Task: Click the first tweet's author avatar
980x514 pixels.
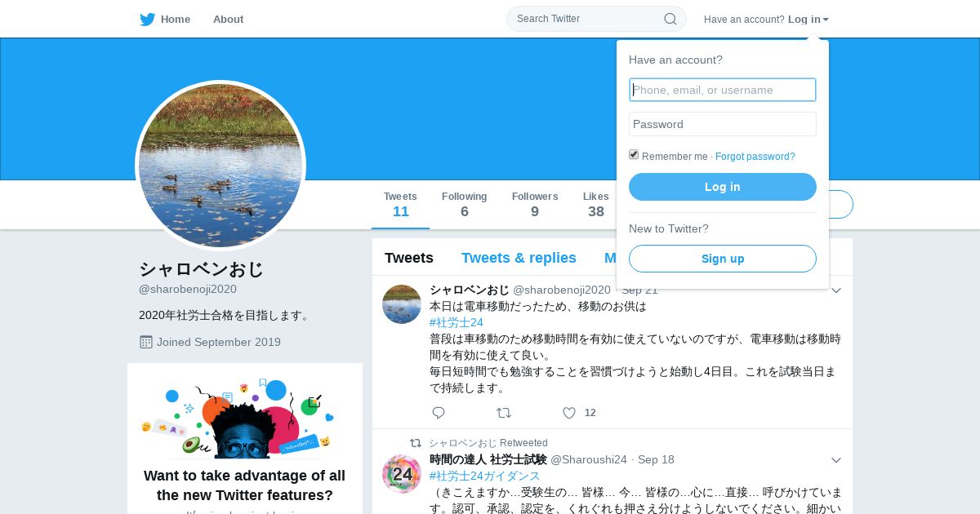Action: (402, 304)
